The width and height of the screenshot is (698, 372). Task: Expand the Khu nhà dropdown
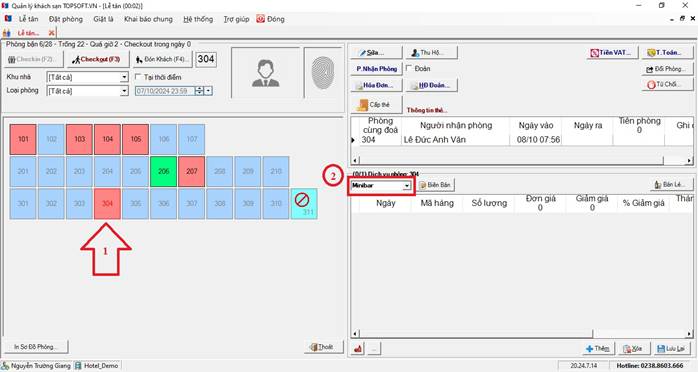(124, 77)
